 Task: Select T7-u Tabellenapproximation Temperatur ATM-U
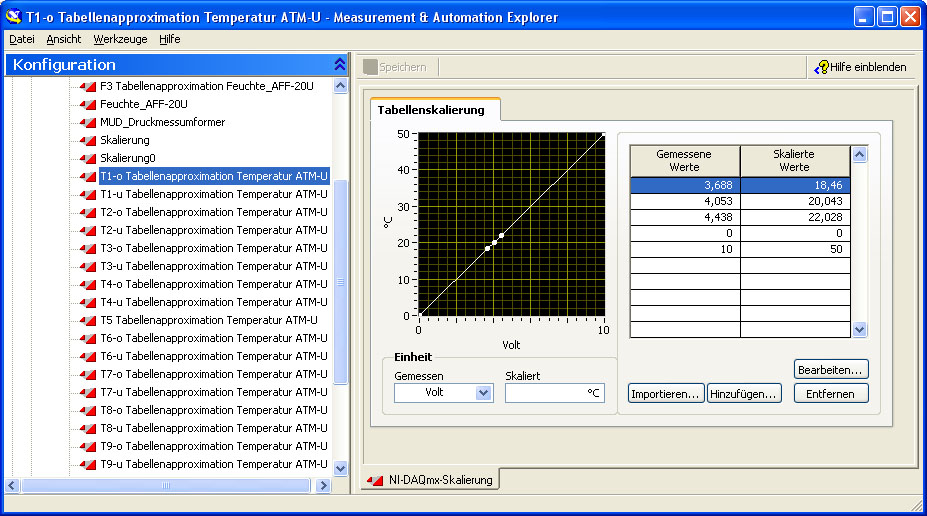[x=213, y=392]
